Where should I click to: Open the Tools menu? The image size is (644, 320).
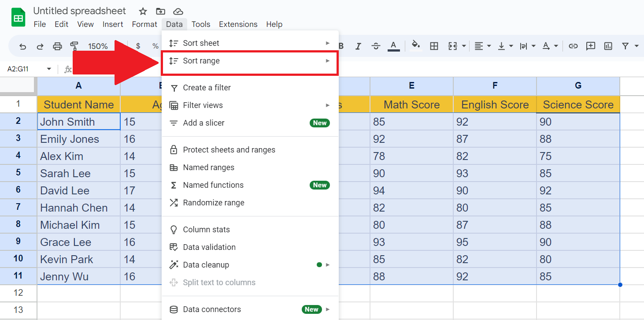(x=201, y=24)
